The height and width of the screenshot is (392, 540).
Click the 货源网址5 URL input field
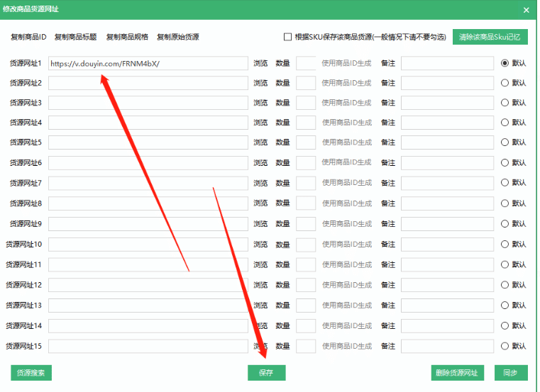[148, 142]
